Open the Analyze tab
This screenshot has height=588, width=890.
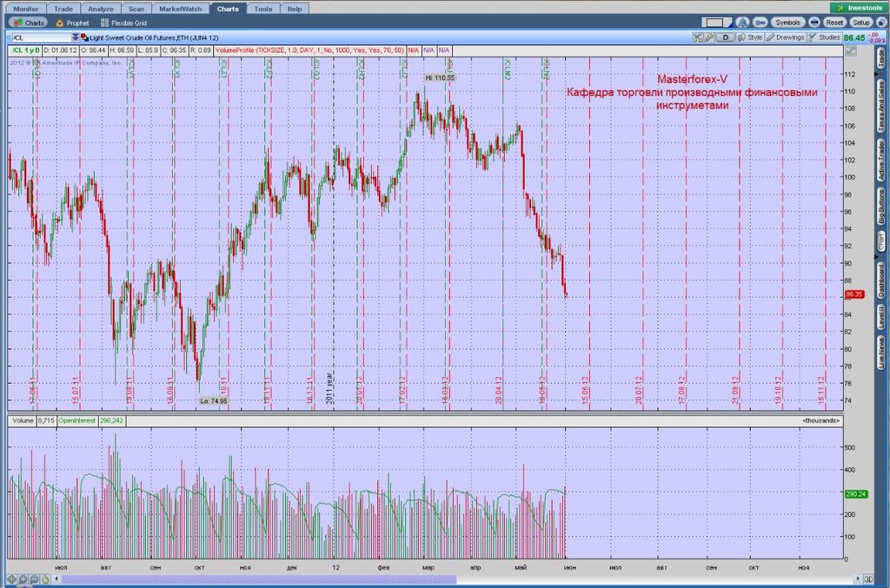point(101,8)
